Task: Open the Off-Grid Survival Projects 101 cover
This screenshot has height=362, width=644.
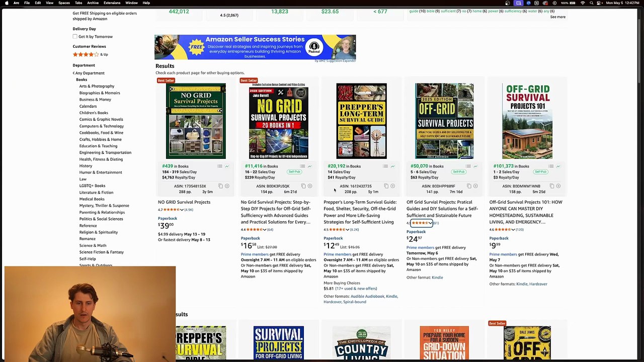Action: [527, 121]
